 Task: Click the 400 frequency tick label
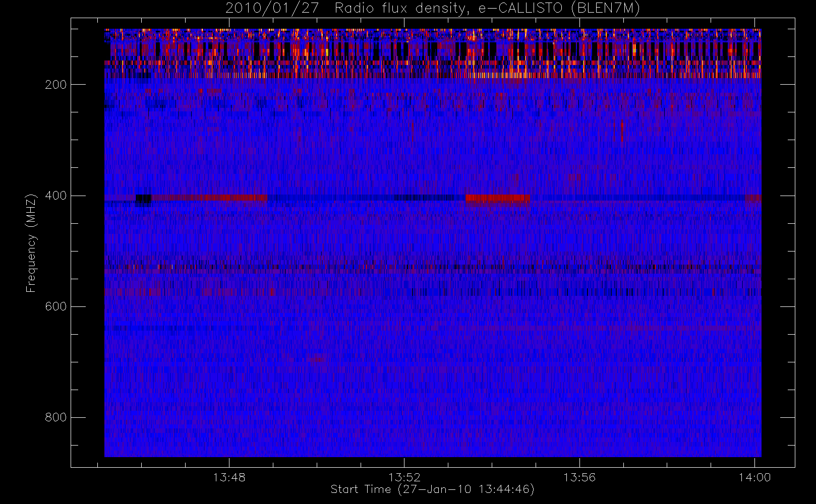(56, 196)
